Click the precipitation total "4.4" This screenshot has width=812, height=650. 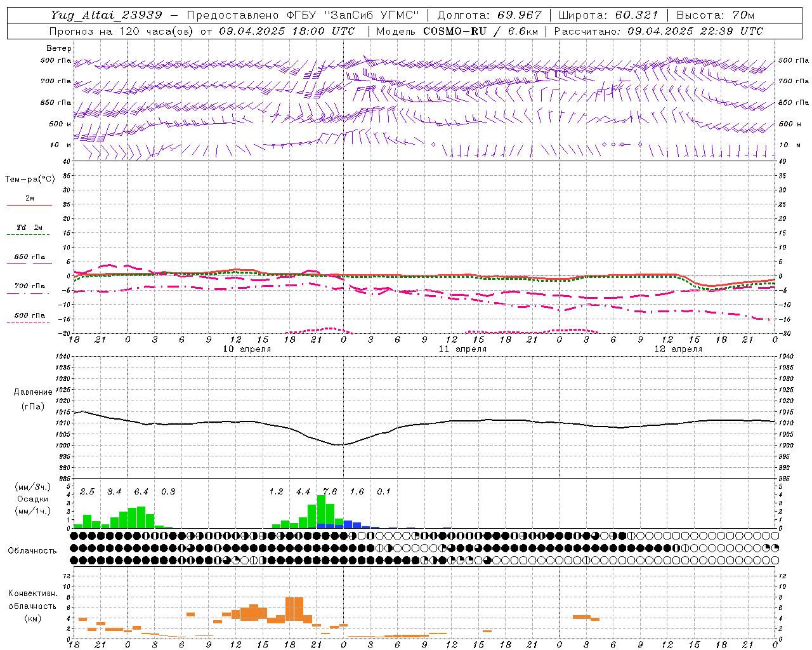[x=303, y=492]
